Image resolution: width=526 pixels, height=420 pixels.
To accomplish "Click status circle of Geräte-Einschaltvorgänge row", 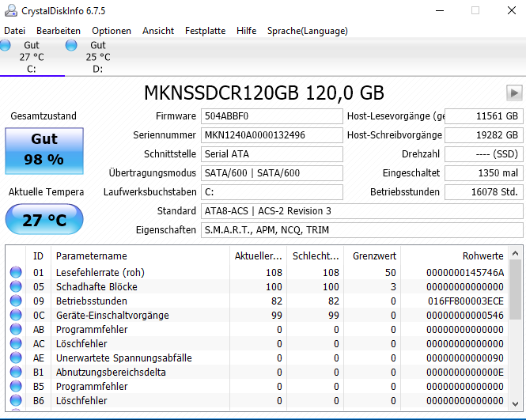I will tap(16, 315).
